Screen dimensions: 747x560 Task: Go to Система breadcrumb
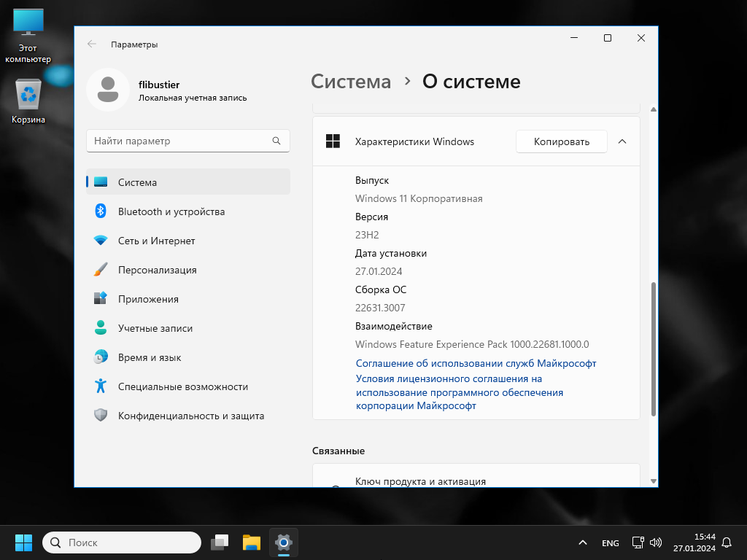click(351, 82)
